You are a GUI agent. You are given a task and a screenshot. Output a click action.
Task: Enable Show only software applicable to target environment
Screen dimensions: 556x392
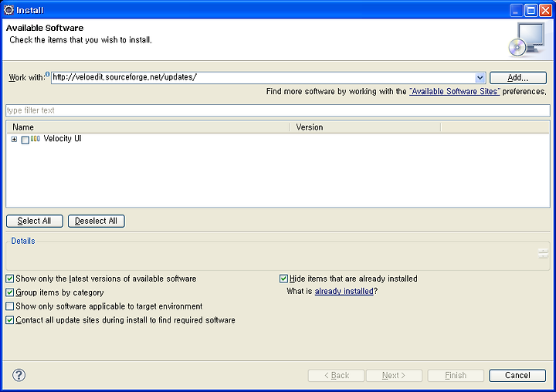(10, 306)
